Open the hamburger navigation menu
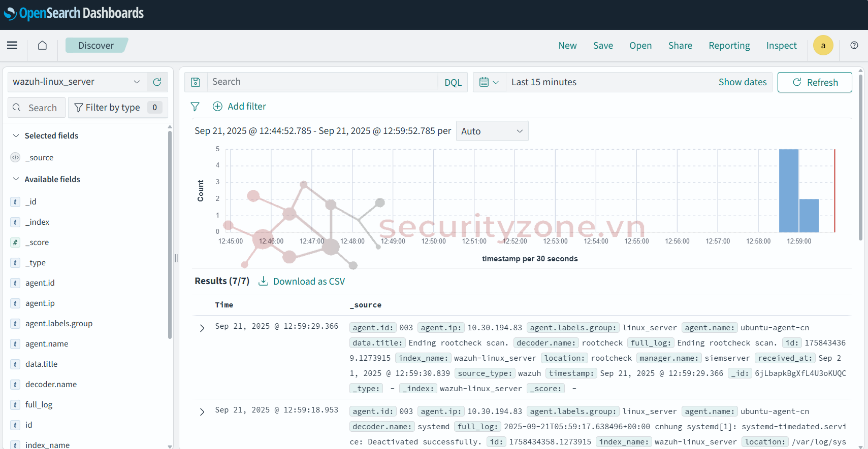The height and width of the screenshot is (449, 868). click(x=12, y=46)
